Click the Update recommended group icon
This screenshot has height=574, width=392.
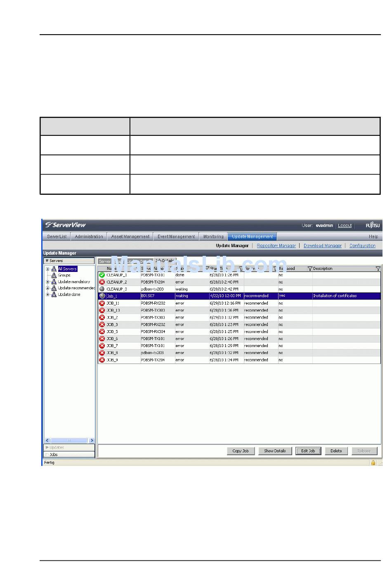coord(54,288)
